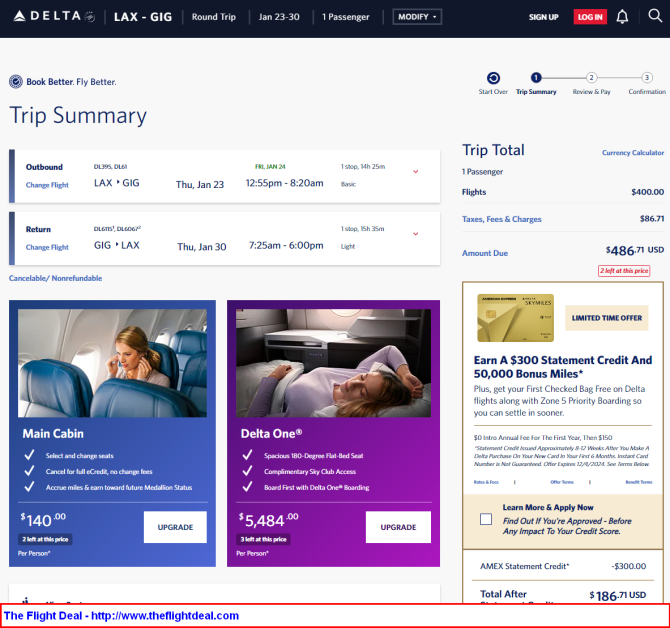The width and height of the screenshot is (670, 628).
Task: Expand the Outbound flight details chevron
Action: click(415, 172)
